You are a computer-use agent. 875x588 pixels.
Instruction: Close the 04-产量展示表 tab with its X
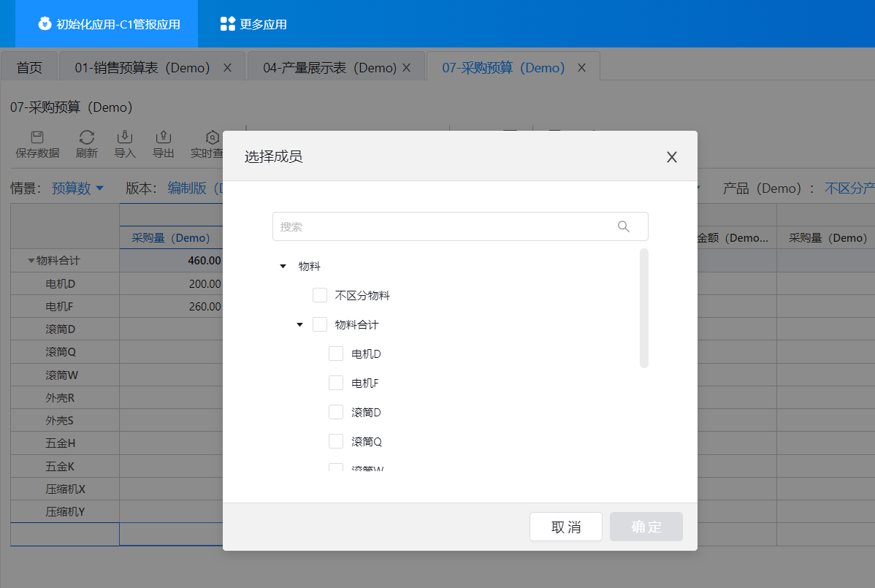(x=407, y=67)
